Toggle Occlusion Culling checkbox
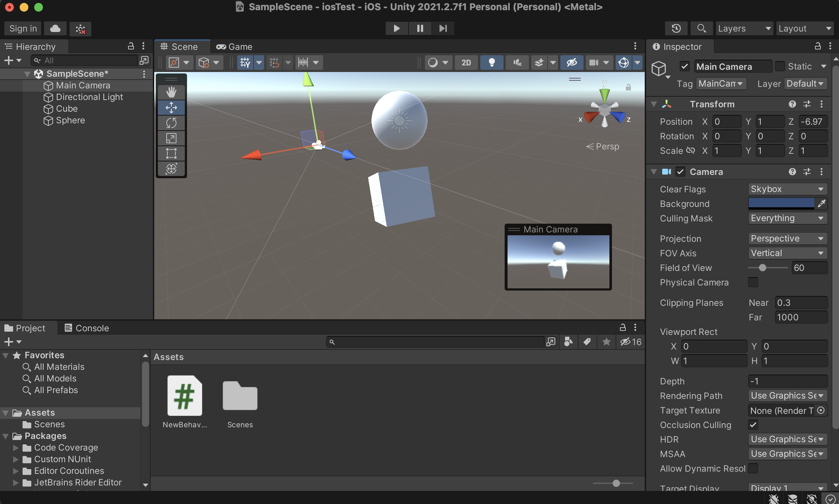The width and height of the screenshot is (839, 504). click(x=753, y=425)
